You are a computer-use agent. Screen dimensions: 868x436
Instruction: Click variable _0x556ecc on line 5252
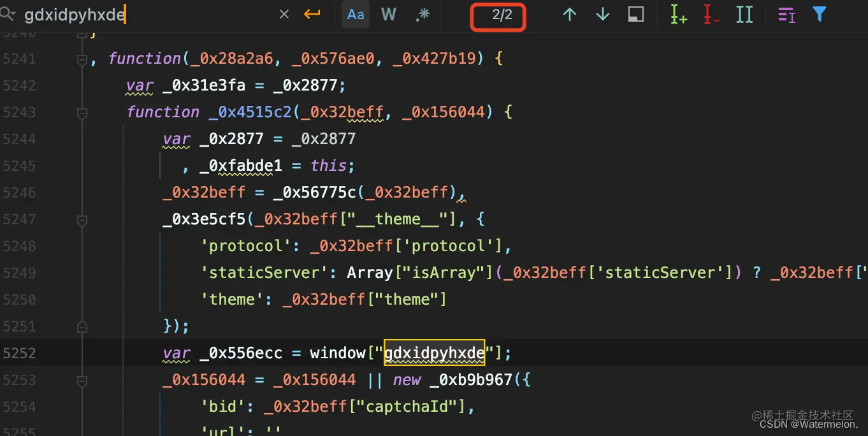241,353
